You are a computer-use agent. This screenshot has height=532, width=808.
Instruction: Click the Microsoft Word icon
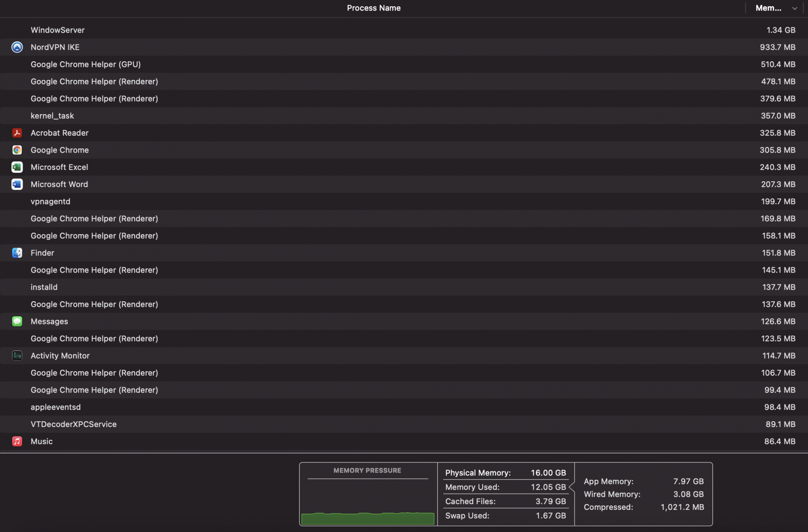pos(17,184)
